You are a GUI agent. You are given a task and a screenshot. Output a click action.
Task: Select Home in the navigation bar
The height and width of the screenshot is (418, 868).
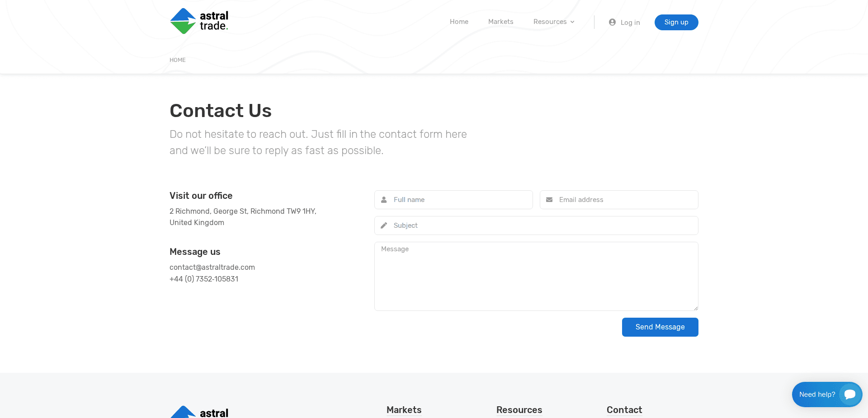click(x=459, y=21)
